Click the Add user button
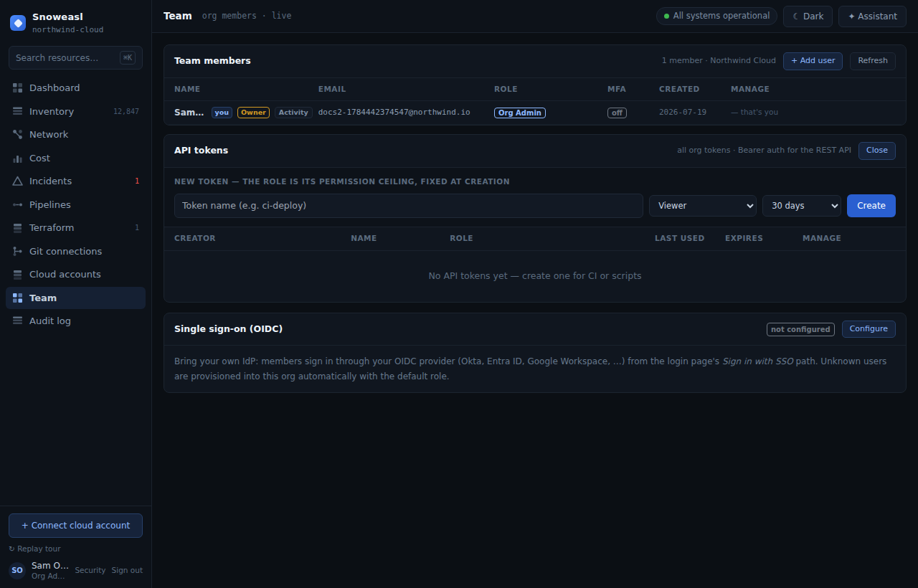Screen dimensions: 918x588 click(813, 61)
